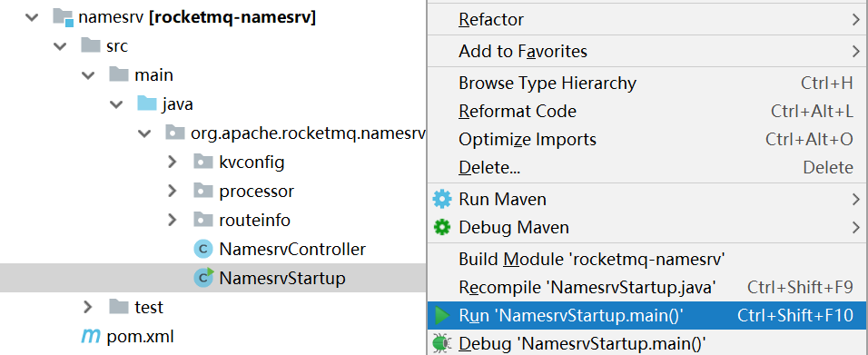Collapse the org.apache.rocketmq.namesrv package
Image resolution: width=868 pixels, height=355 pixels.
(144, 133)
